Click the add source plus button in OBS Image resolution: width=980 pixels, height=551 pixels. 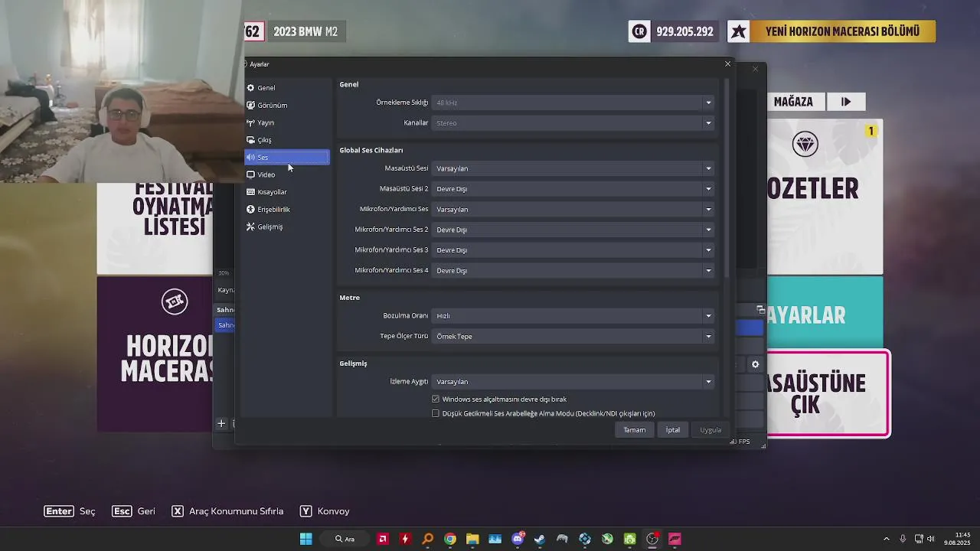221,423
